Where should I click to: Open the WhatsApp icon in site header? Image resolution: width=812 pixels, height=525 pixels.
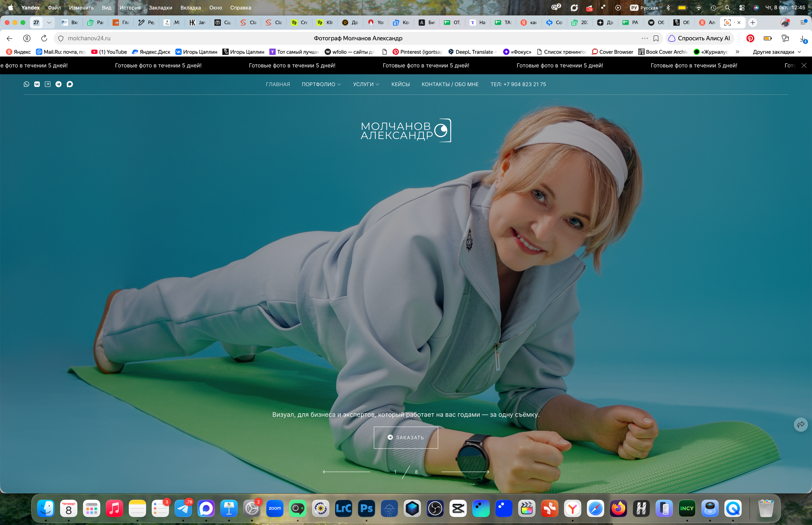[26, 84]
